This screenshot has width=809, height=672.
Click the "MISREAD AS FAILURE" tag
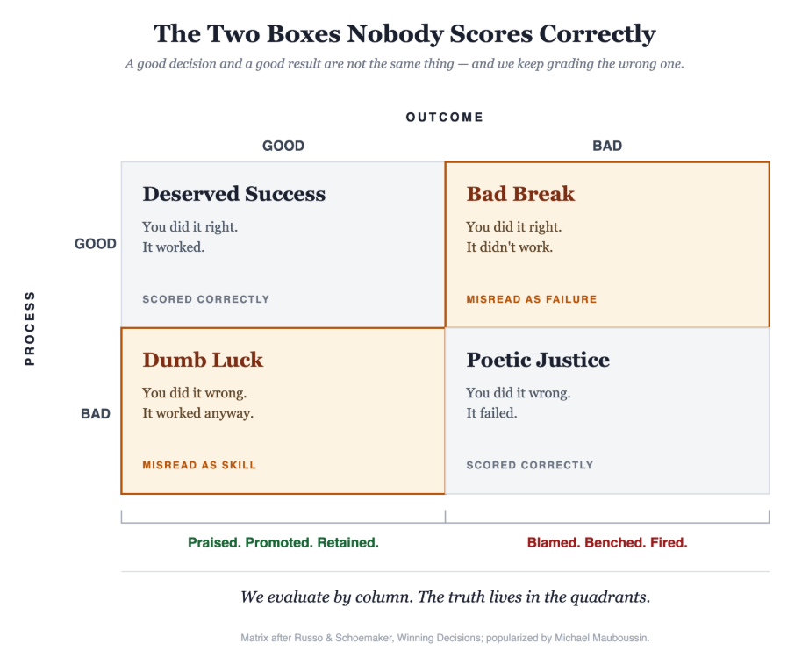[532, 299]
